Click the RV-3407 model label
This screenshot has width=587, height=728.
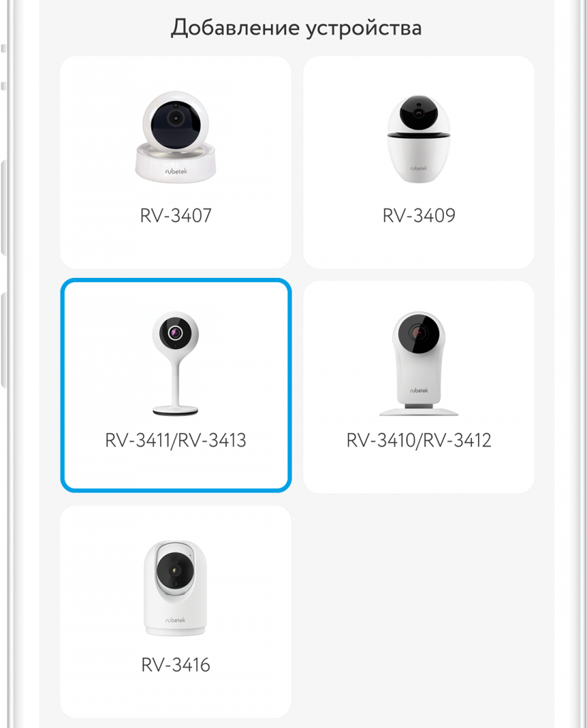[176, 215]
